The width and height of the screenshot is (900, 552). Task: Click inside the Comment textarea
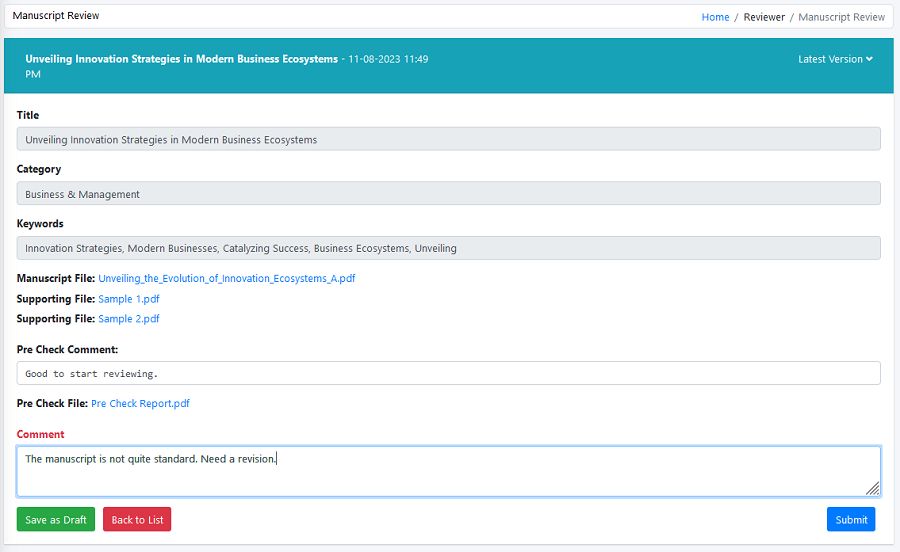(x=448, y=471)
